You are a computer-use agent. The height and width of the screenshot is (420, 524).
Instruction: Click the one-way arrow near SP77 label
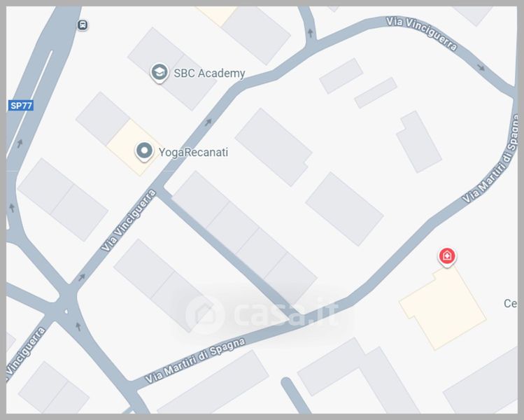point(20,143)
